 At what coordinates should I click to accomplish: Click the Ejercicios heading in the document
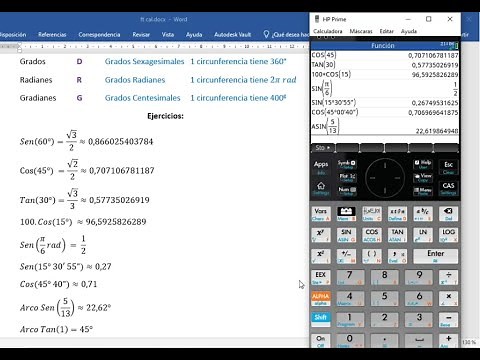165,116
